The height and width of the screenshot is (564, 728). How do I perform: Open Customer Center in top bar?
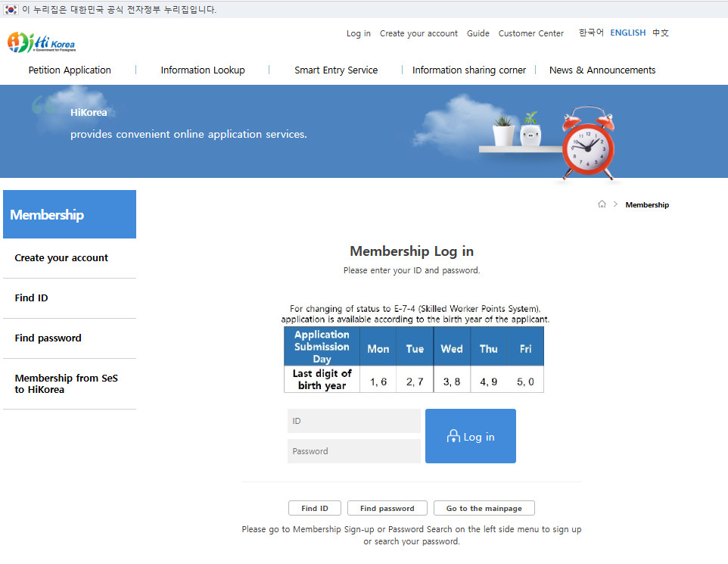(530, 33)
